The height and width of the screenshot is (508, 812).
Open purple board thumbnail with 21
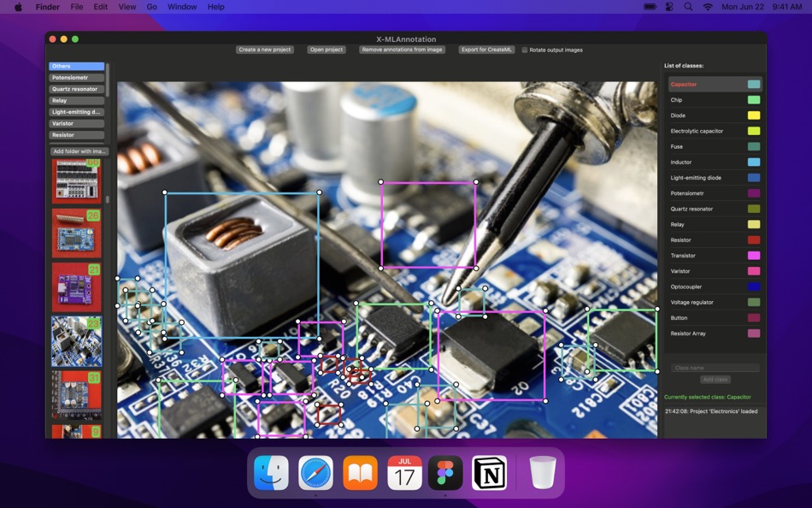(77, 287)
